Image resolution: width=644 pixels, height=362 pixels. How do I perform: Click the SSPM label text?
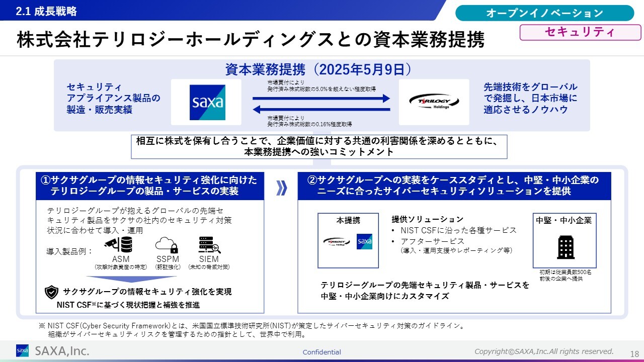pos(168,259)
